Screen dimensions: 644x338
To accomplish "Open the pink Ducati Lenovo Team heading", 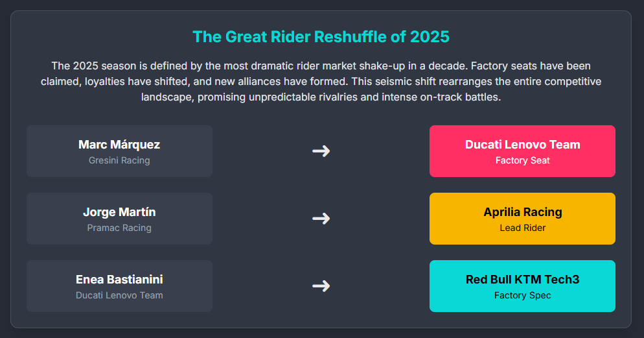I will click(522, 145).
